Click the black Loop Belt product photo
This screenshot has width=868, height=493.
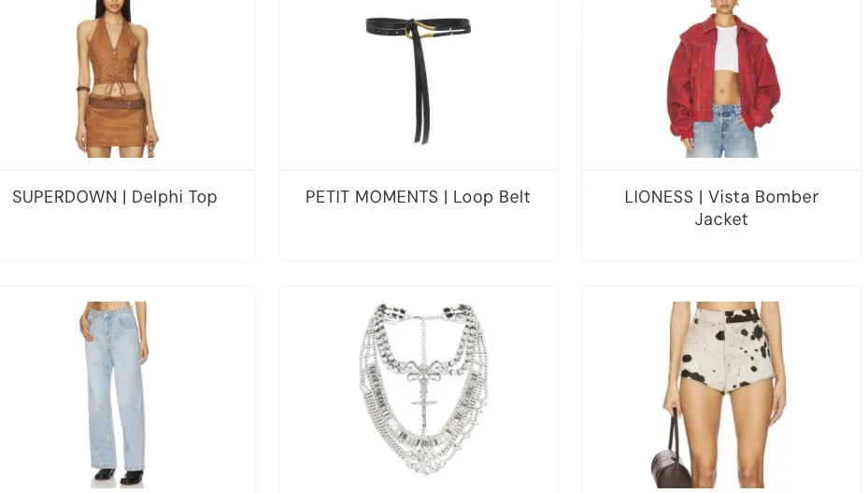point(419,79)
